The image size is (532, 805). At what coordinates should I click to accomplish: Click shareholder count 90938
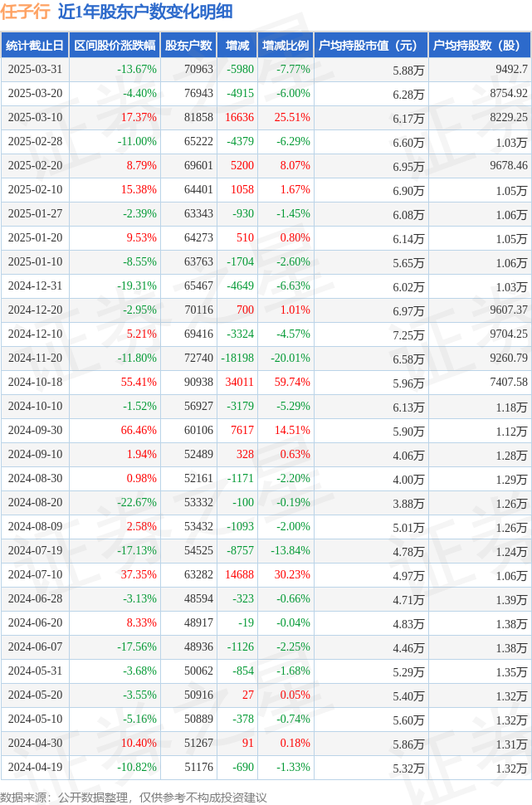(x=198, y=382)
